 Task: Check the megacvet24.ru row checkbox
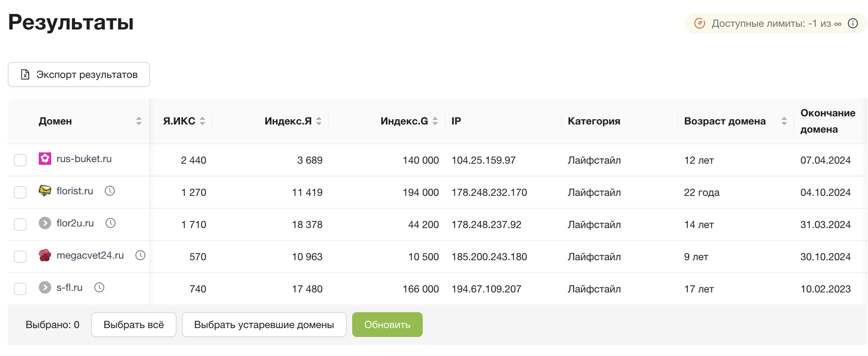point(20,257)
